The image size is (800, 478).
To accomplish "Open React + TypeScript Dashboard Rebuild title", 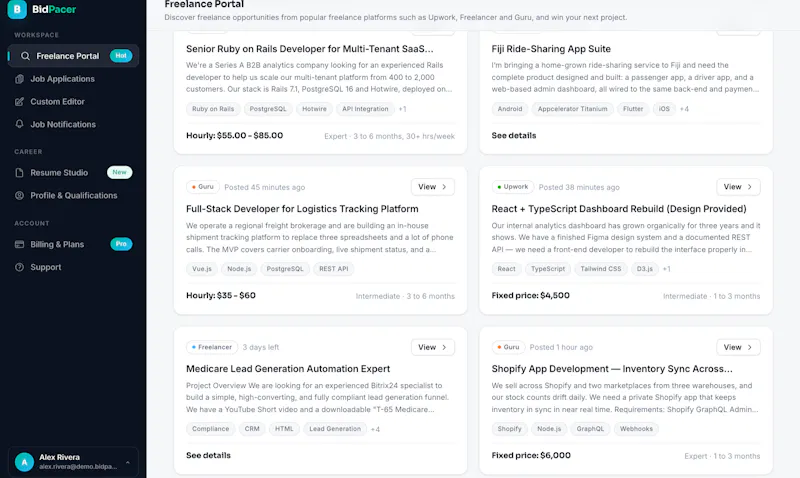I will click(619, 209).
